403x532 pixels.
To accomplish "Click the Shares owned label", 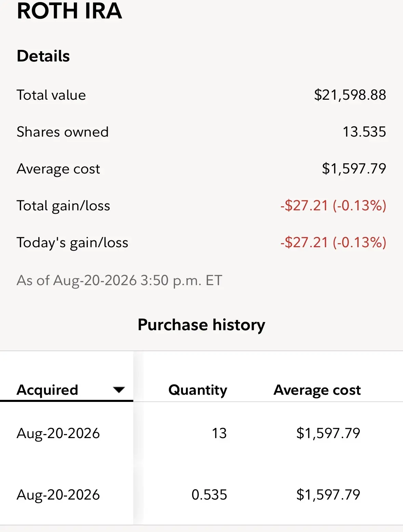I will tap(63, 131).
